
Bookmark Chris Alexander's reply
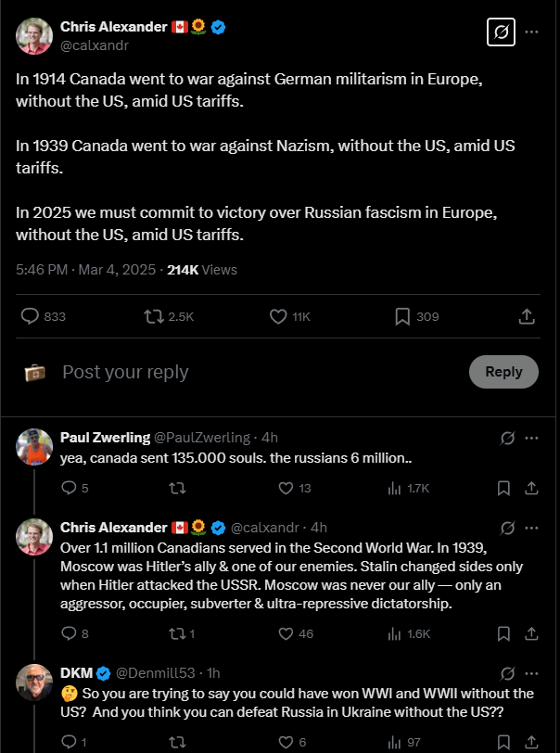pos(503,634)
